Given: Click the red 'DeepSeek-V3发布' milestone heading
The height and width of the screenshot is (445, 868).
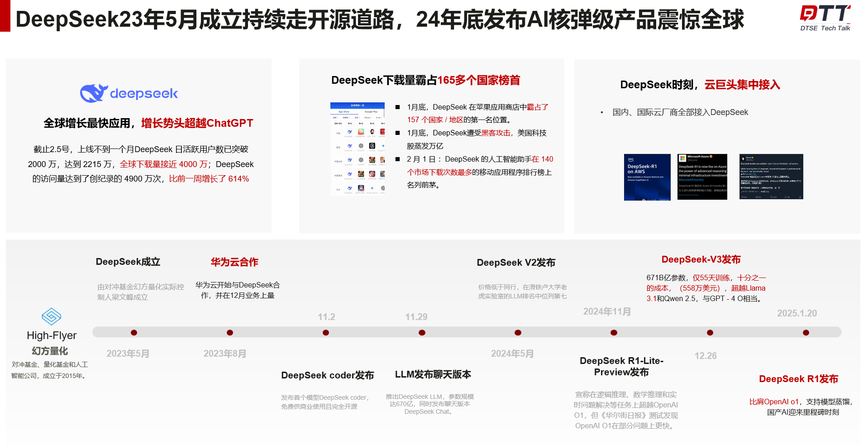Looking at the screenshot, I should pos(701,259).
